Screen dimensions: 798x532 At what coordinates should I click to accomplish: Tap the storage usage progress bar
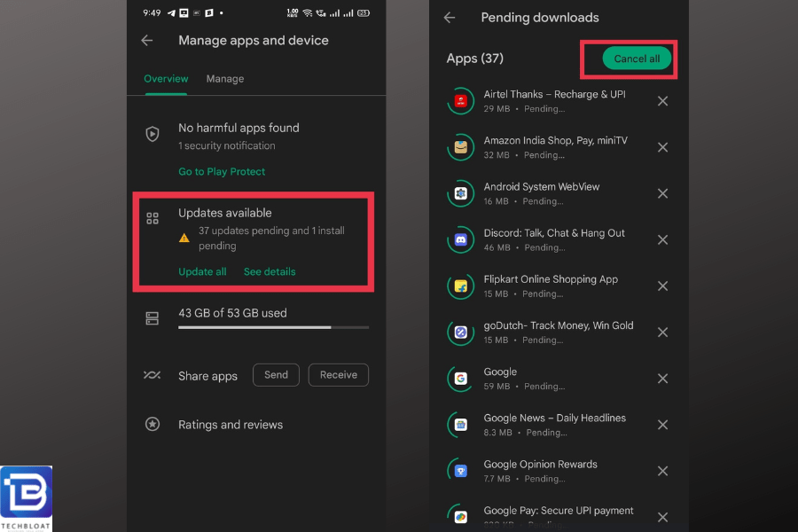point(273,327)
